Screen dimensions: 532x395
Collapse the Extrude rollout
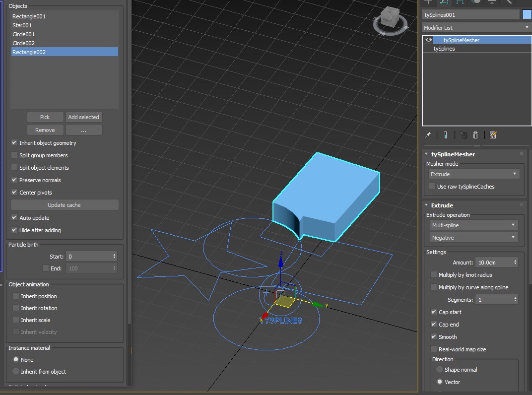coord(426,205)
